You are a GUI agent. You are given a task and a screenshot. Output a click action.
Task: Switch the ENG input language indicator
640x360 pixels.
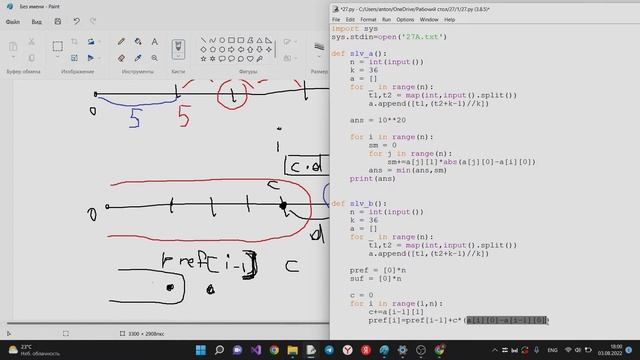point(552,350)
